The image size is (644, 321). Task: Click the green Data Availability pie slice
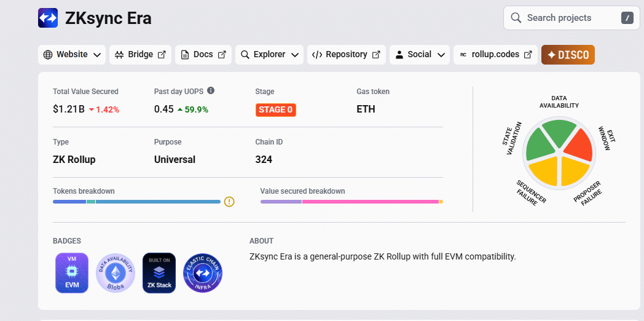(559, 132)
